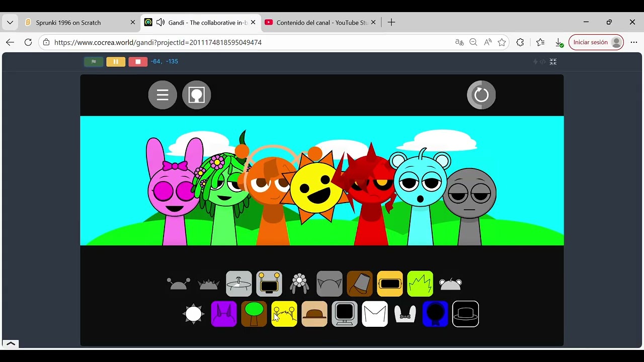Viewport: 644px width, 362px height.
Task: Add this page to favorites
Action: [x=502, y=42]
